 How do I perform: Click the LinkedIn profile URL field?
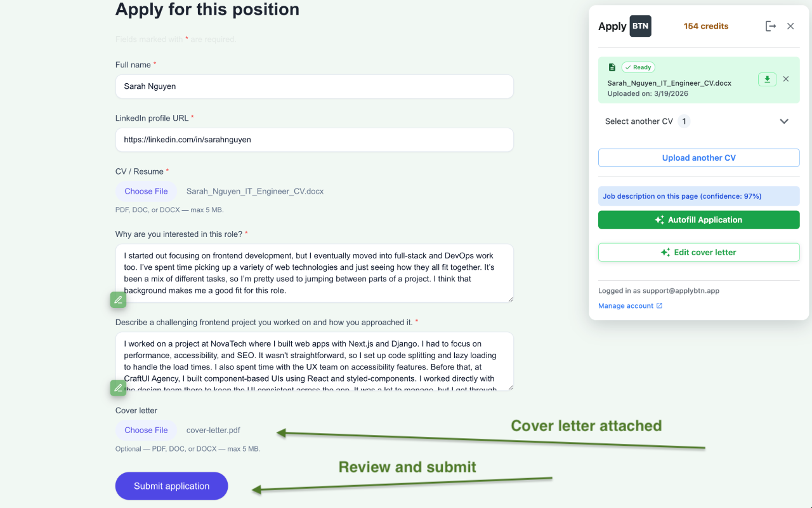click(314, 140)
